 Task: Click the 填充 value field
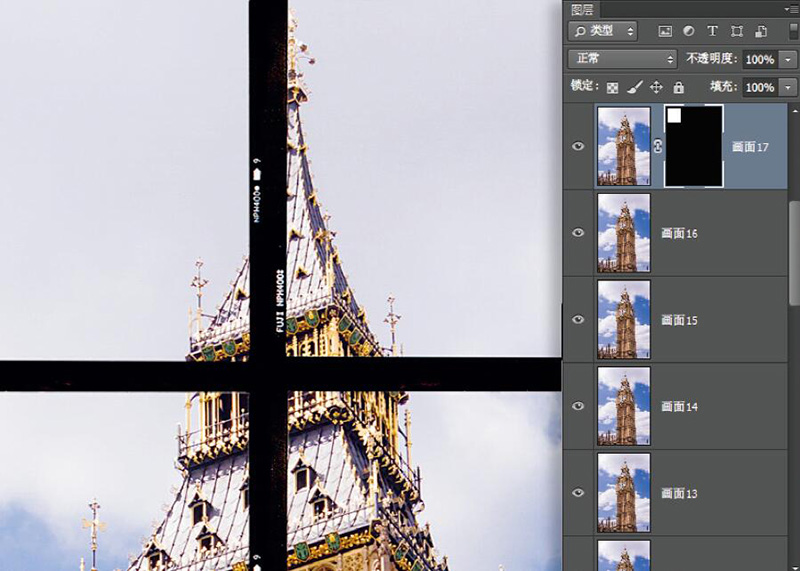point(760,87)
